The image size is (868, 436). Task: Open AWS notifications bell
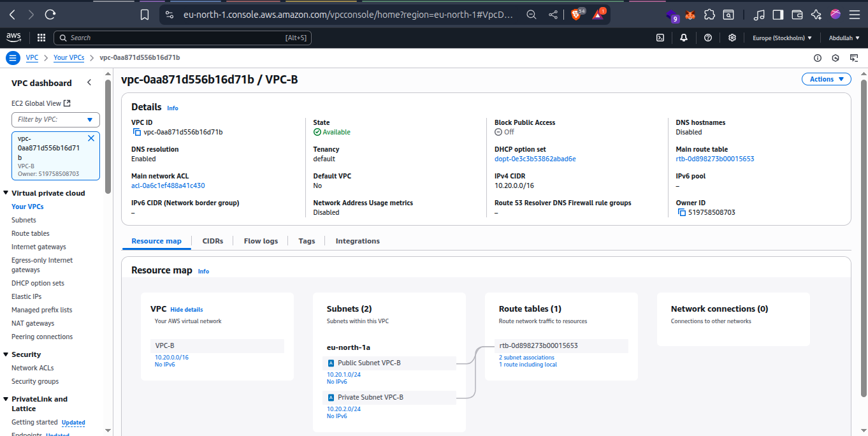point(684,38)
